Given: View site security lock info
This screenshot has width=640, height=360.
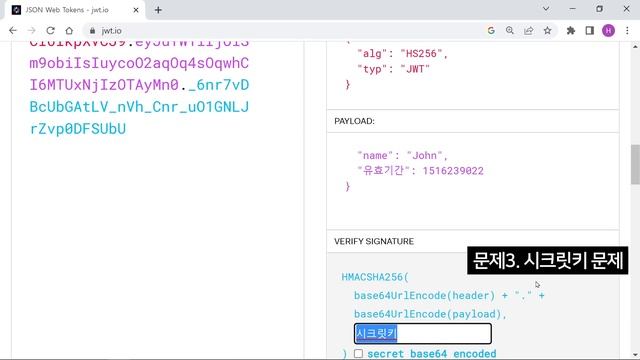Looking at the screenshot, I should click(93, 31).
